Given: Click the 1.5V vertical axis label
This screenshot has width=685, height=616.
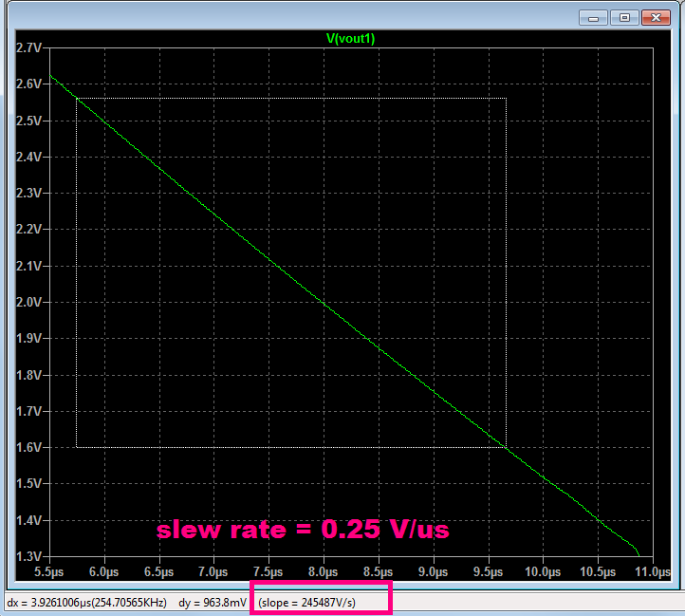Looking at the screenshot, I should (28, 483).
